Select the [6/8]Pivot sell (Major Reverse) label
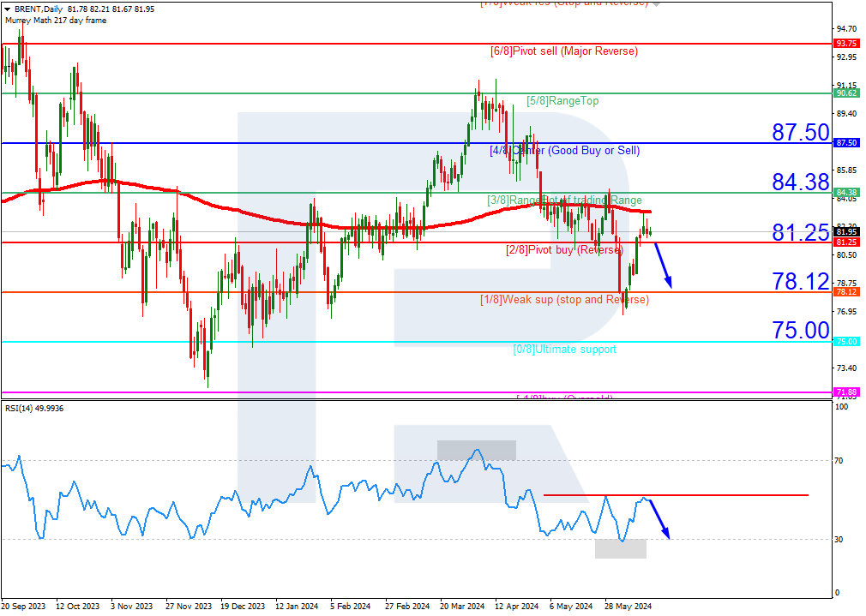Image resolution: width=866 pixels, height=616 pixels. click(x=564, y=51)
